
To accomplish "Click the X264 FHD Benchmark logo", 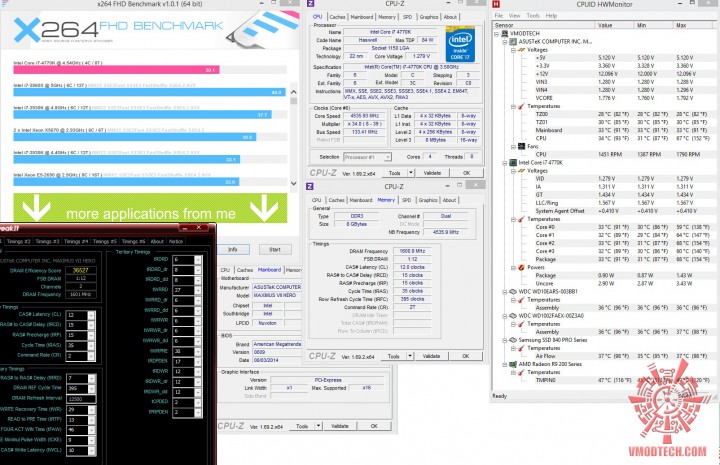I will (118, 29).
